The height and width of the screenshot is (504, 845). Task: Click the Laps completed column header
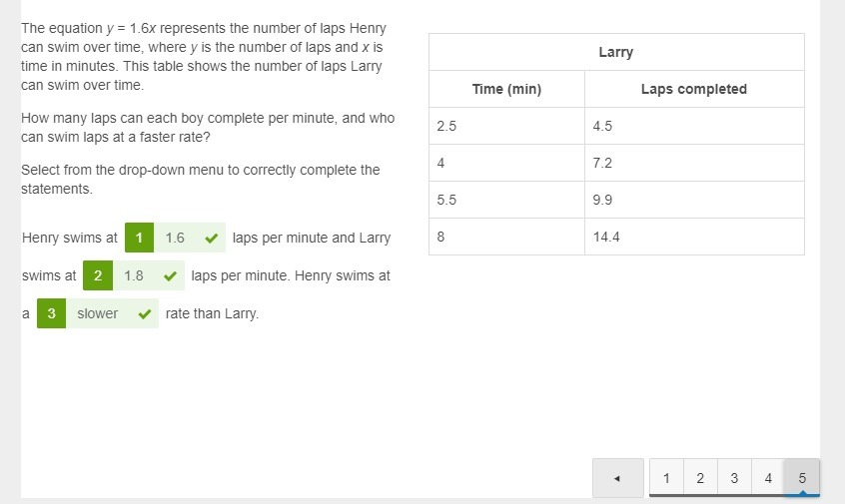pos(694,89)
